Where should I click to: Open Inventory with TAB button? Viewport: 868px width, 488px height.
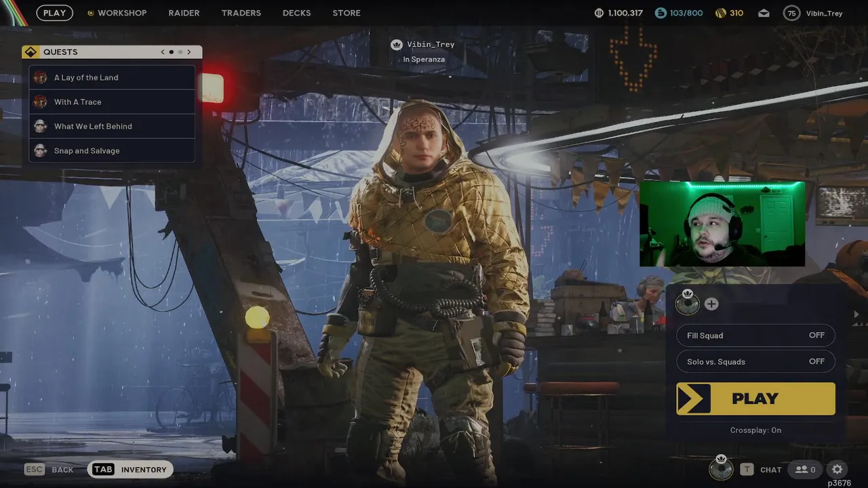130,469
